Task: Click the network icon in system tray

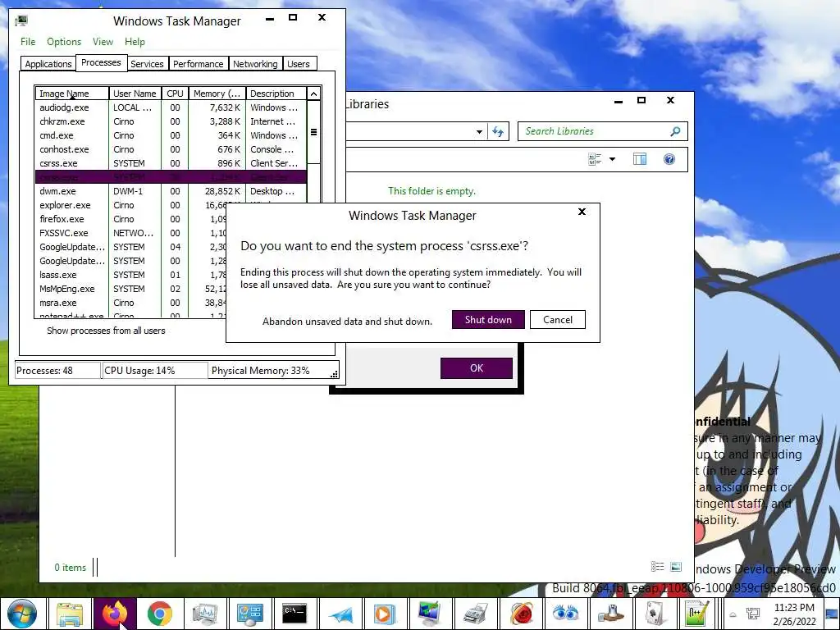Action: [x=753, y=614]
